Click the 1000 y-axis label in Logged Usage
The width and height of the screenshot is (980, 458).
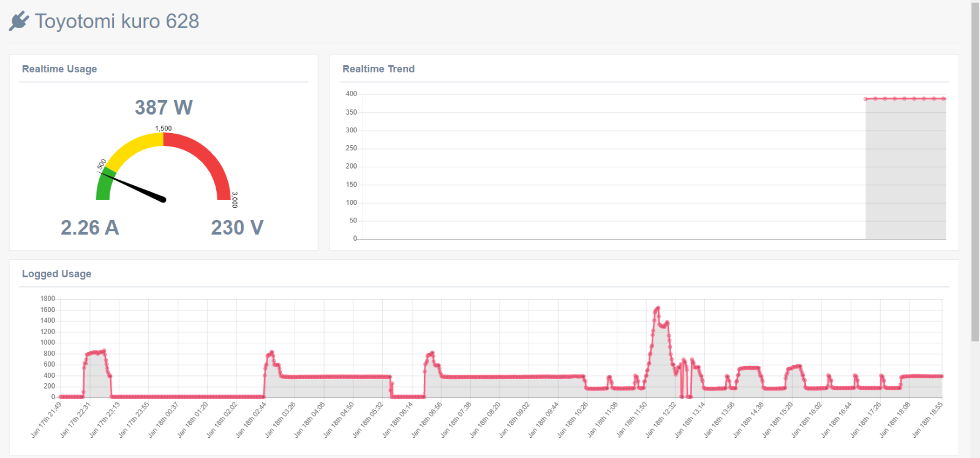click(x=48, y=342)
